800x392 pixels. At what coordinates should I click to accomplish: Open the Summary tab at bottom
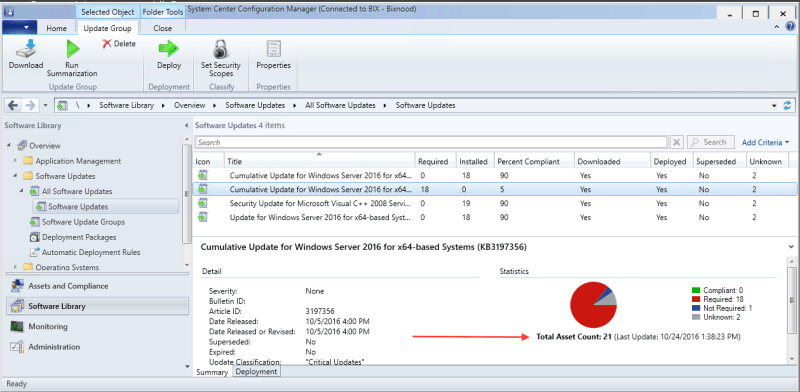(x=212, y=372)
